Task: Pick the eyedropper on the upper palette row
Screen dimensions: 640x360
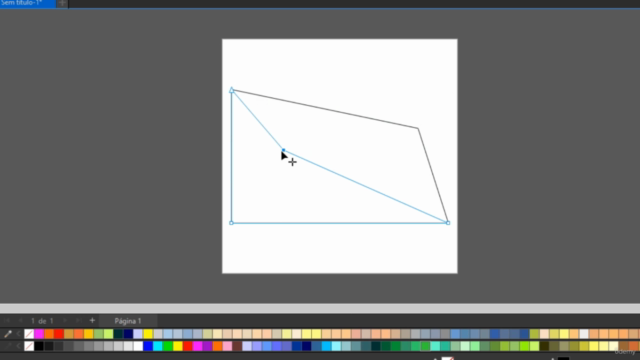Action: (8, 334)
